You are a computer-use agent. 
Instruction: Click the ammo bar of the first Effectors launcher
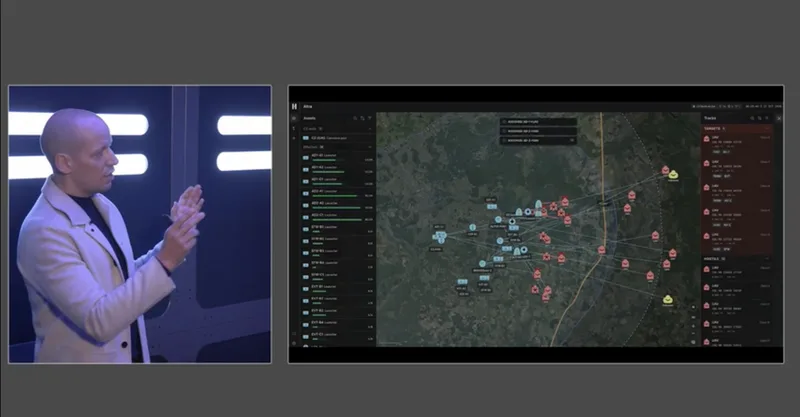point(324,160)
